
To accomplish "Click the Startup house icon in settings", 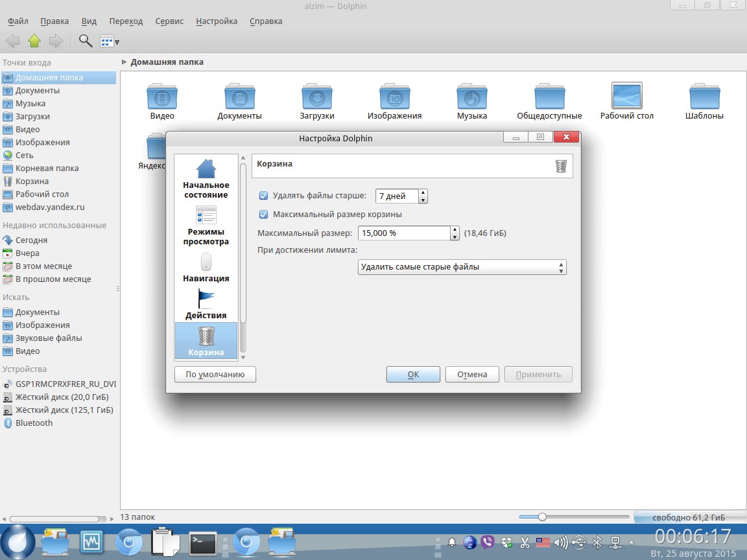I will click(x=206, y=169).
